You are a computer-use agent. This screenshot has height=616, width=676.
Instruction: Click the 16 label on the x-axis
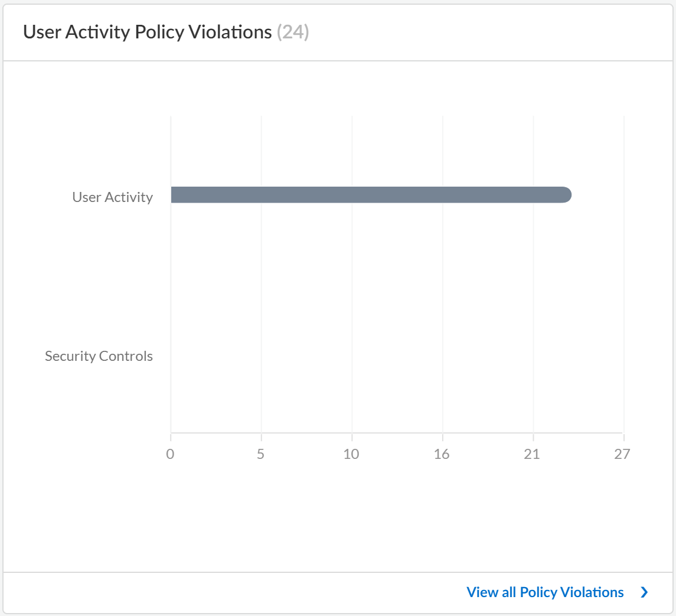coord(442,454)
